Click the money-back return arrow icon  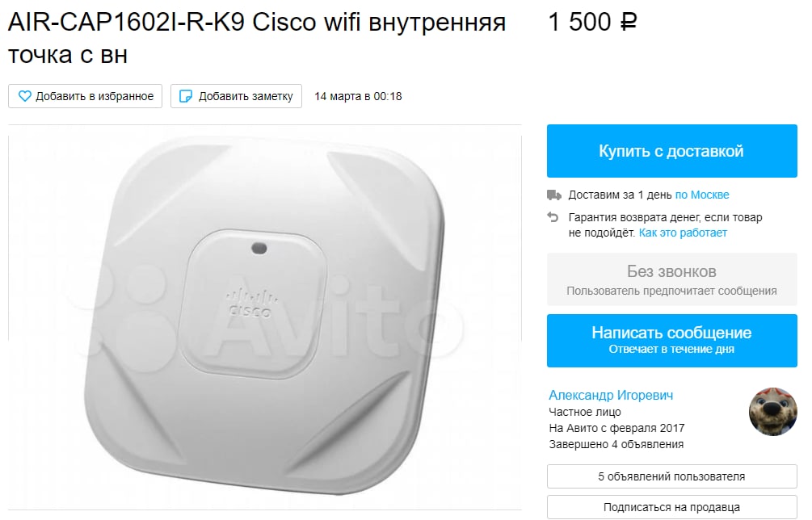(x=553, y=217)
